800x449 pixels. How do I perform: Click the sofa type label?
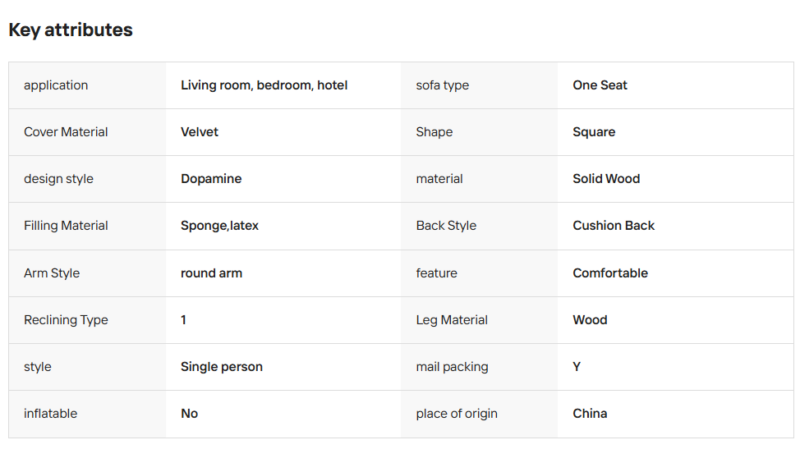(442, 85)
